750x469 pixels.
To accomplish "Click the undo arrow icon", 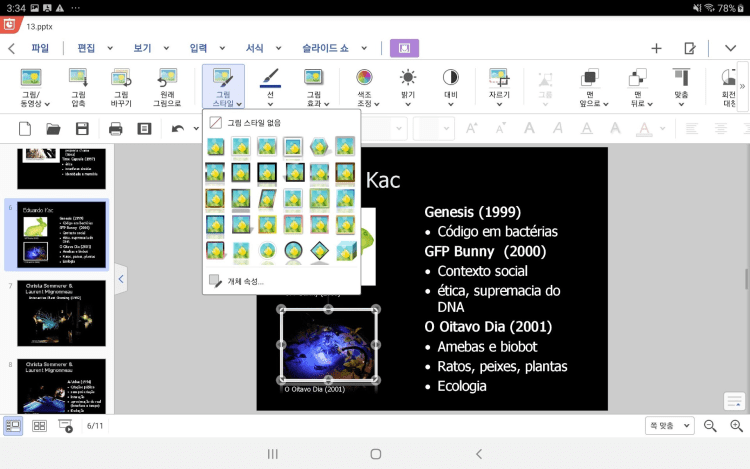I will pyautogui.click(x=178, y=129).
